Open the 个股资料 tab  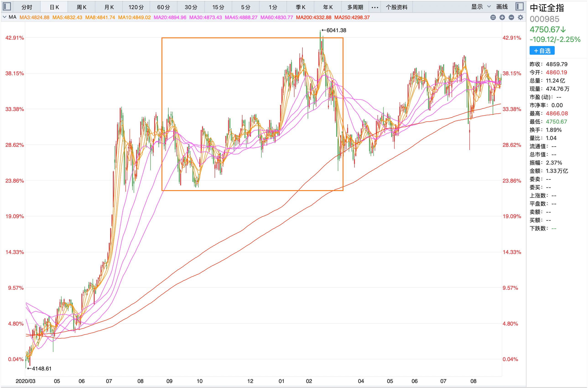coord(396,7)
